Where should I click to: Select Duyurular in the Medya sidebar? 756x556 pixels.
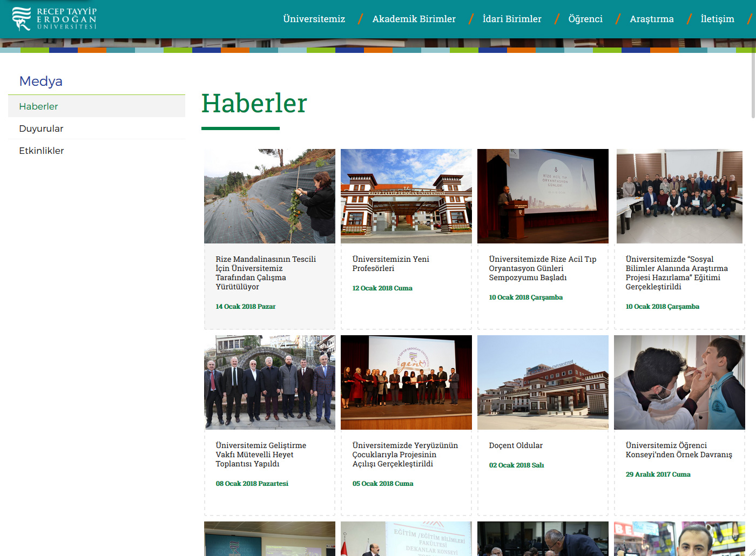pos(41,128)
